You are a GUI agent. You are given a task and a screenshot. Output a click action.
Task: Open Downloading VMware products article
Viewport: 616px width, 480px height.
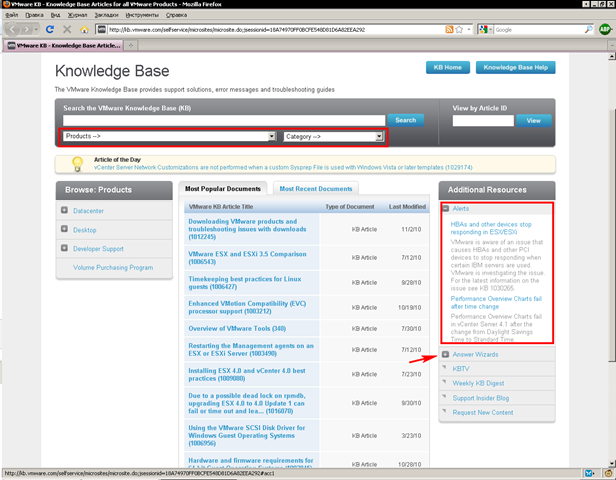click(247, 229)
